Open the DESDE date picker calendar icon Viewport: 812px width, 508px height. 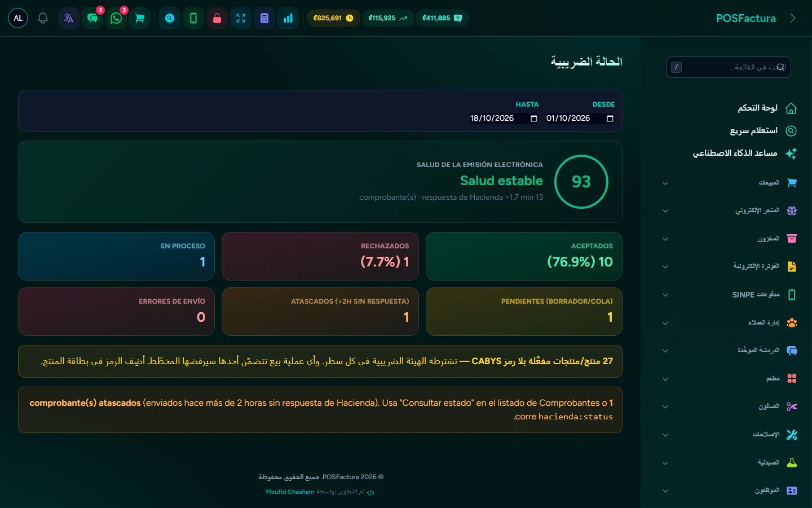[610, 118]
